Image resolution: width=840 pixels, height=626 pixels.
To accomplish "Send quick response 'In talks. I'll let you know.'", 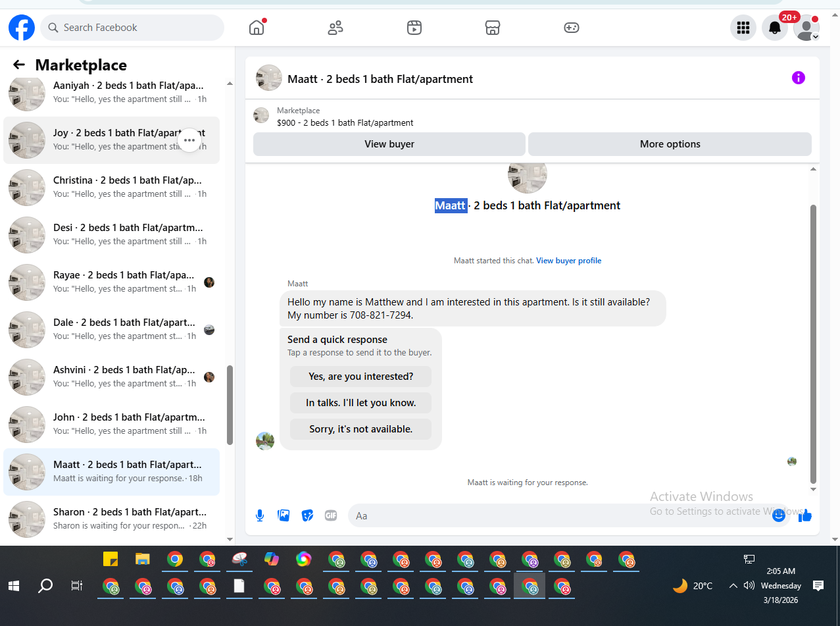I will [x=360, y=403].
